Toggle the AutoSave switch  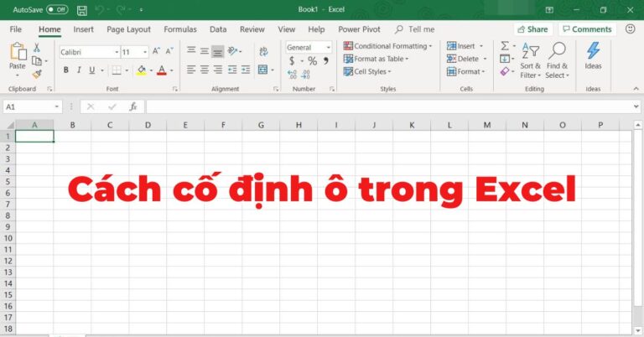pos(57,9)
